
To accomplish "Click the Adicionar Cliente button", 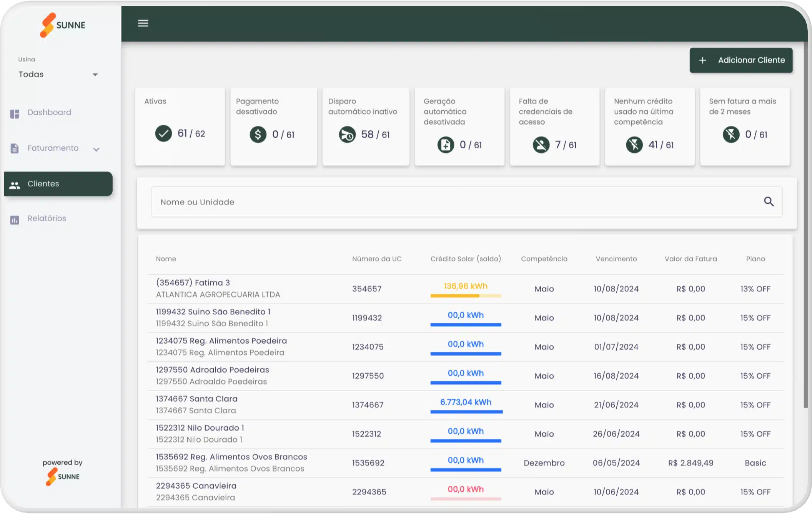I will tap(741, 60).
